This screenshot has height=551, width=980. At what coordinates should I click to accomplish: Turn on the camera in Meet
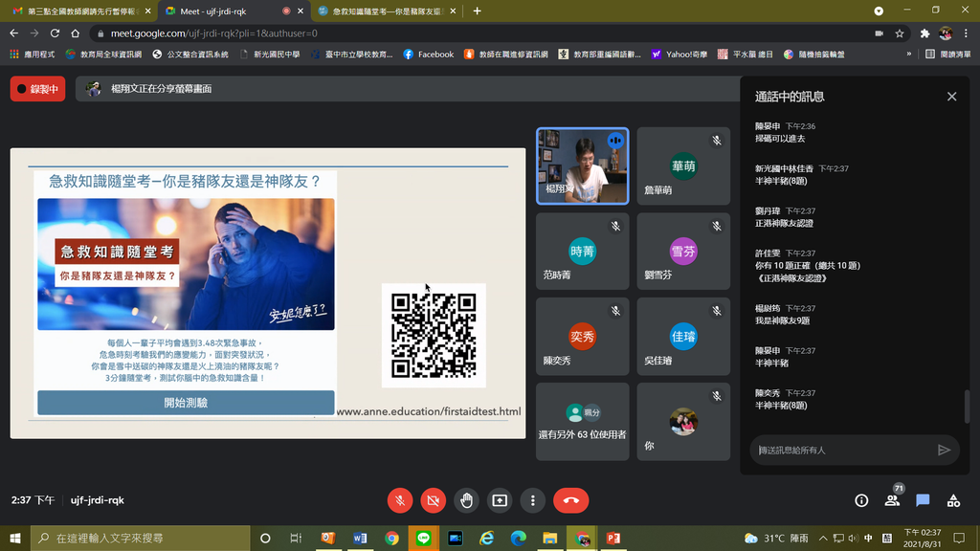[434, 500]
